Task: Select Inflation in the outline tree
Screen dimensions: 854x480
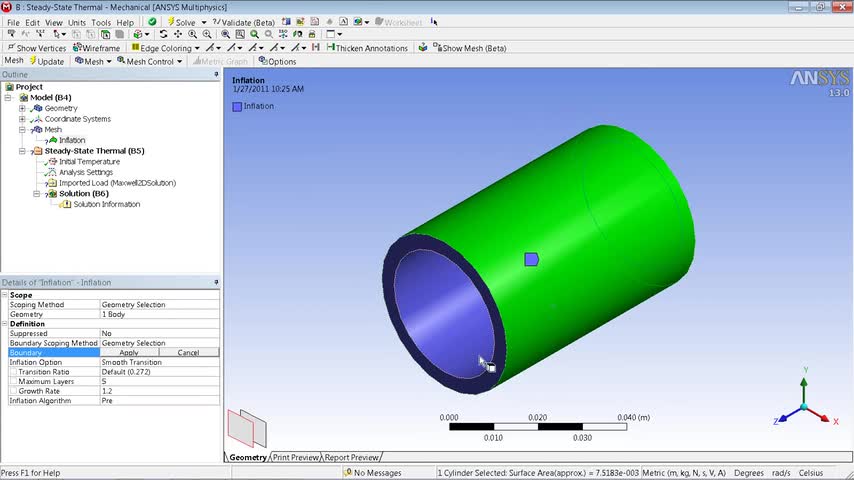Action: pos(72,140)
